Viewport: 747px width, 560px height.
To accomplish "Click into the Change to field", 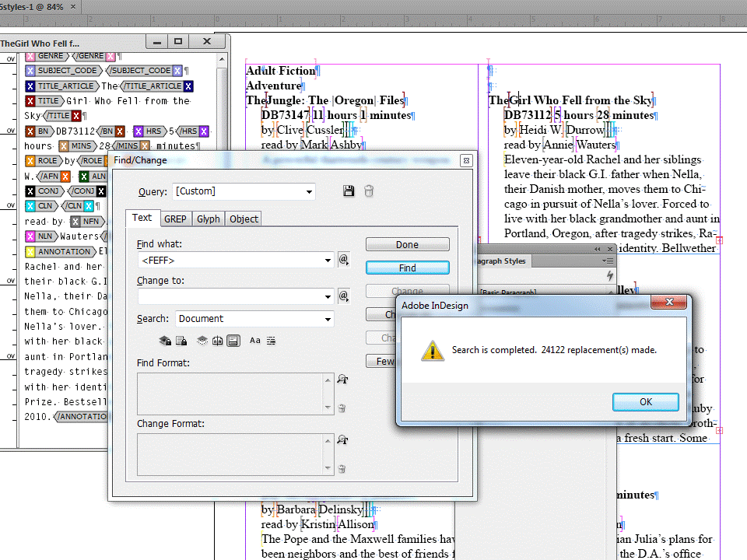I will 230,296.
